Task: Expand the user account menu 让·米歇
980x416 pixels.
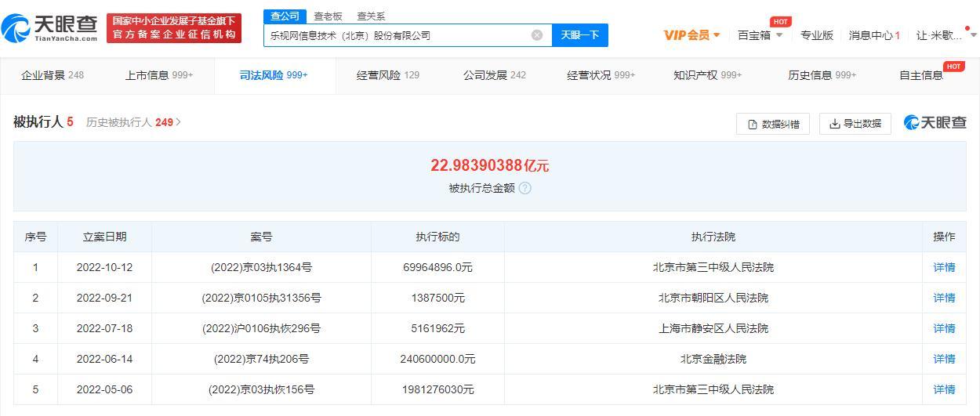Action: [x=946, y=35]
